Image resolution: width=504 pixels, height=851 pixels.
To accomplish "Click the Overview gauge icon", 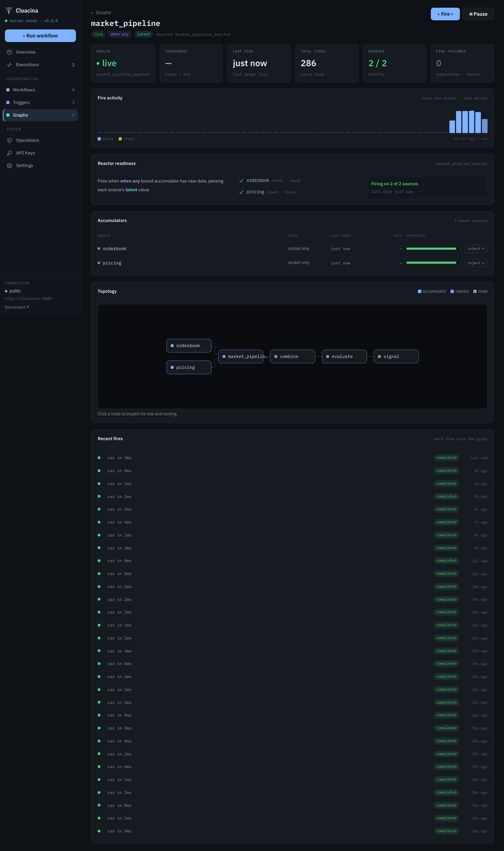I will (x=9, y=52).
